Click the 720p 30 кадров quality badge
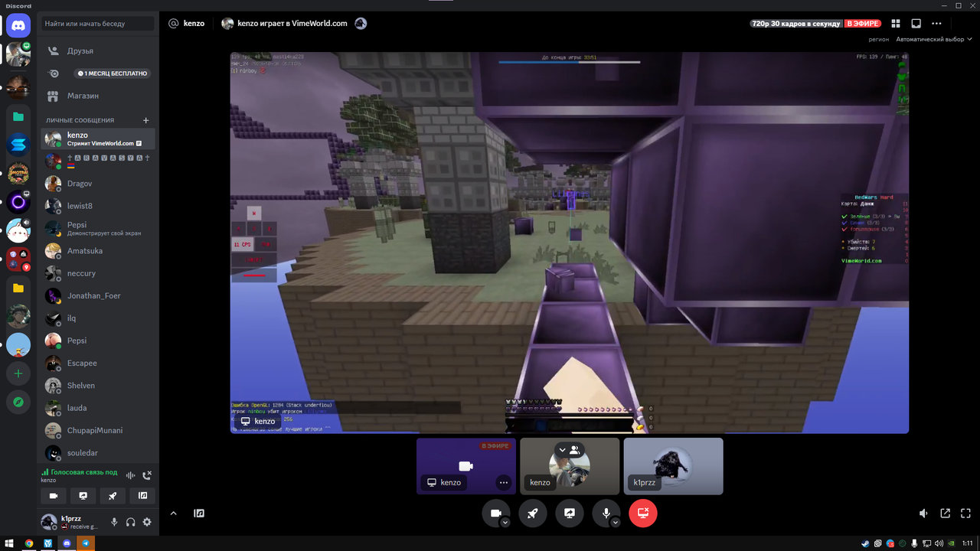This screenshot has width=980, height=551. (x=796, y=24)
